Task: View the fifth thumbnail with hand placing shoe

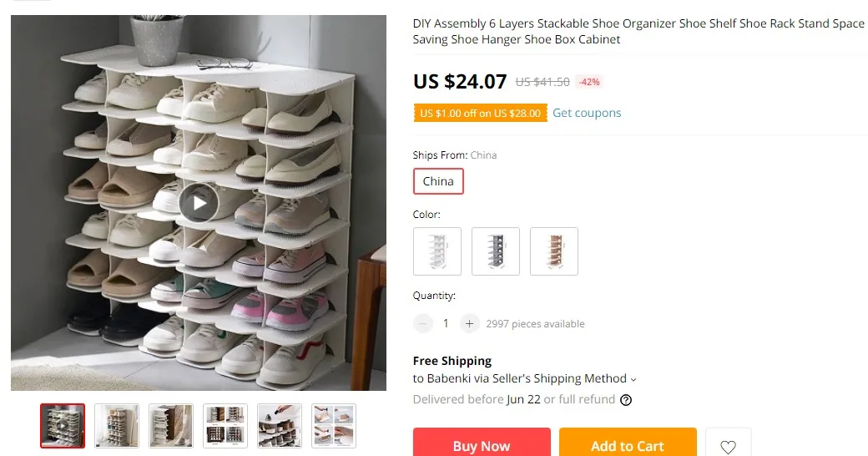Action: [280, 426]
